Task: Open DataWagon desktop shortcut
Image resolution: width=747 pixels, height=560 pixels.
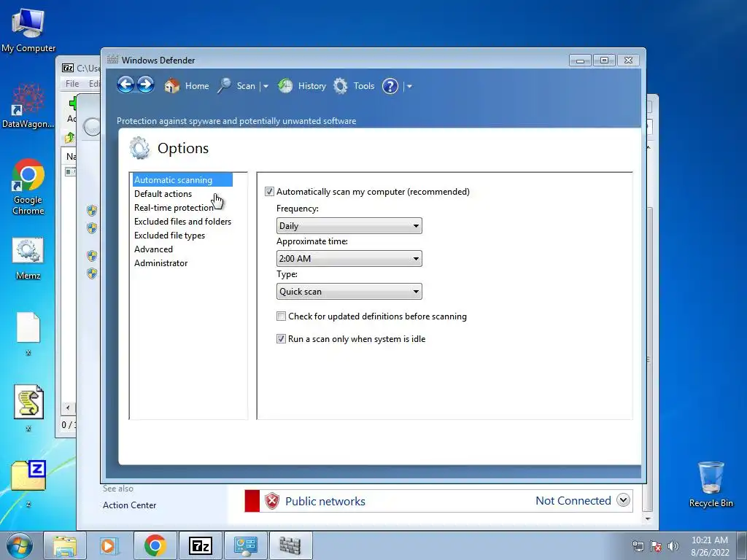Action: point(28,105)
